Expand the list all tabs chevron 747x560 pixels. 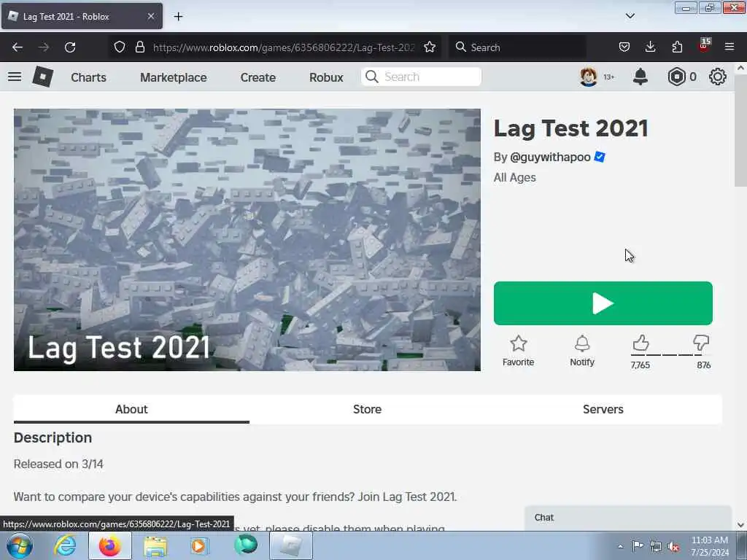point(630,16)
